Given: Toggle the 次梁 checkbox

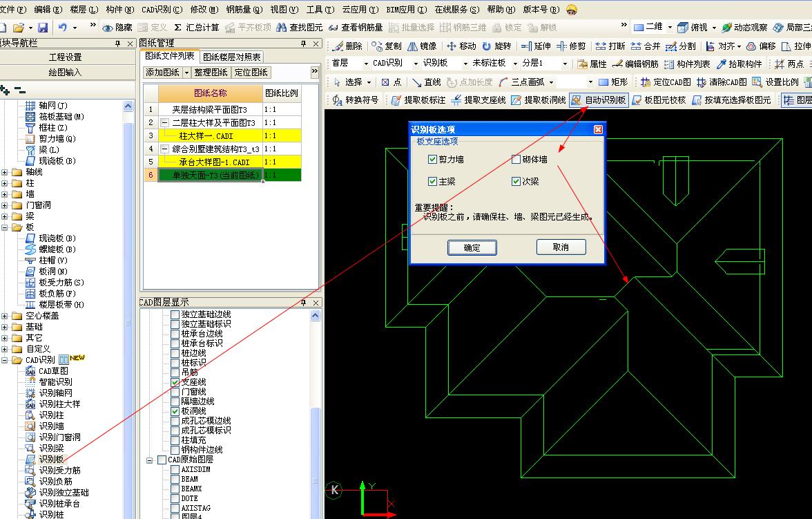Looking at the screenshot, I should (x=516, y=182).
